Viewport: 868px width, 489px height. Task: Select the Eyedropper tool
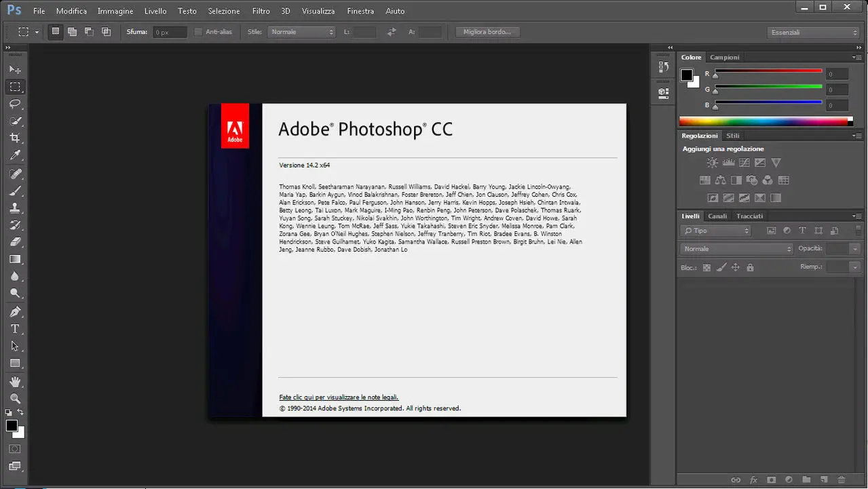pos(15,155)
